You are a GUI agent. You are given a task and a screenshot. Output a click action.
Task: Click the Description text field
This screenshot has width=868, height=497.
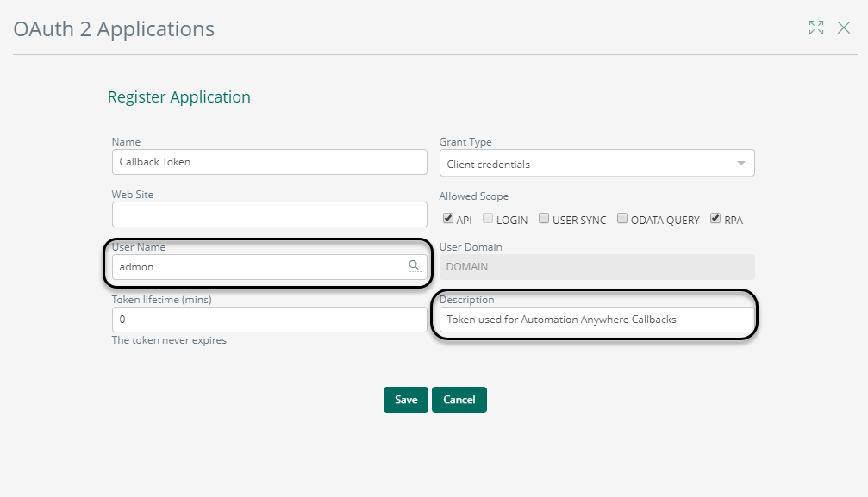(x=596, y=320)
